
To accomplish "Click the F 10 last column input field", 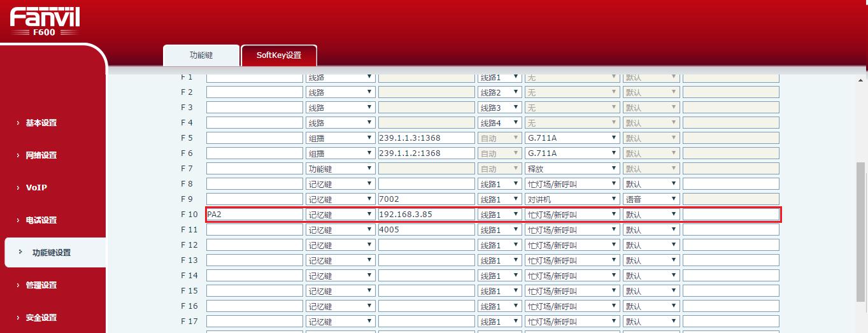I will click(731, 215).
